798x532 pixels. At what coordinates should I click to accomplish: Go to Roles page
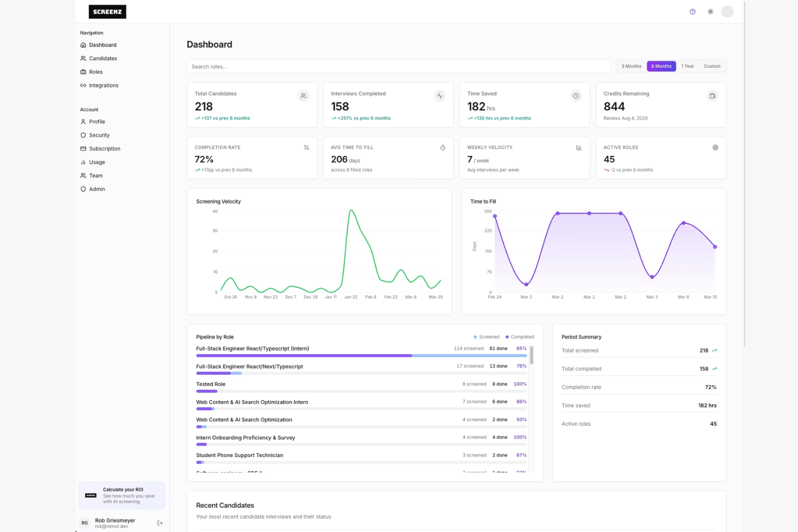[x=95, y=72]
